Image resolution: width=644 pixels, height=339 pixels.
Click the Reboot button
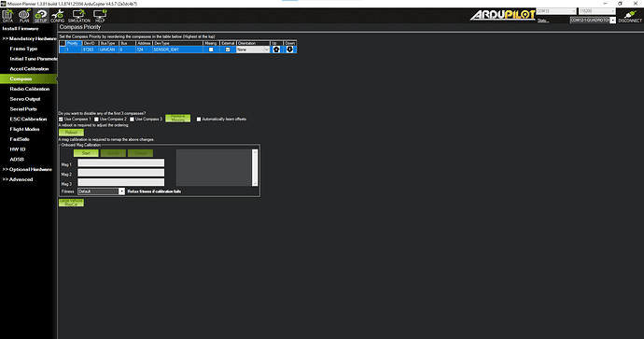tap(71, 133)
